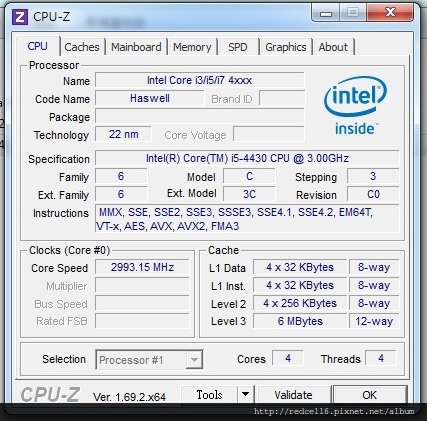Image resolution: width=427 pixels, height=421 pixels.
Task: Click the empty Multiplier field
Action: (142, 286)
